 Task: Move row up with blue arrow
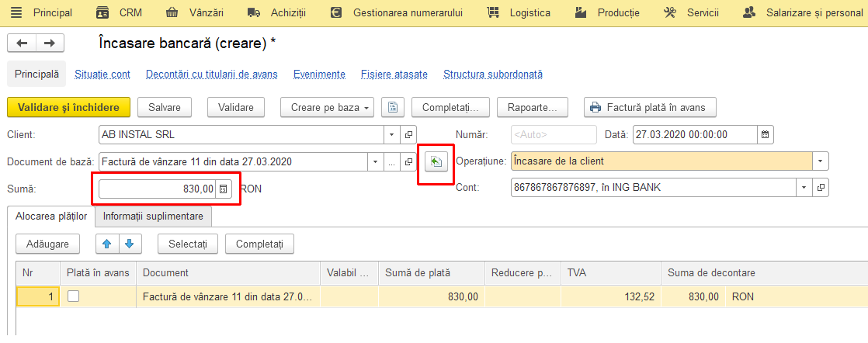(x=107, y=244)
